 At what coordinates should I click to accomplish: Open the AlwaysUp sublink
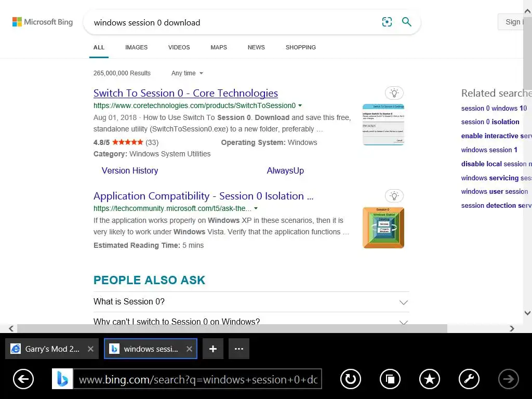coord(285,170)
